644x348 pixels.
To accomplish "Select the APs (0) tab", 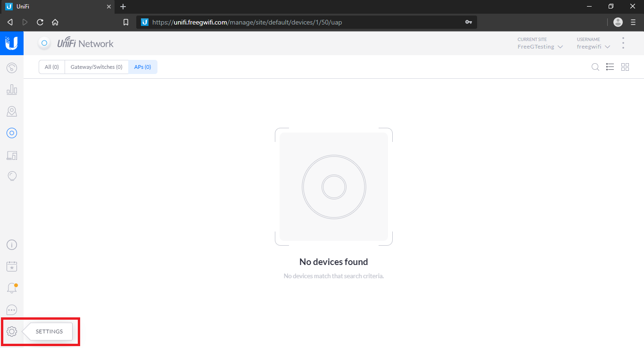I will coord(142,67).
